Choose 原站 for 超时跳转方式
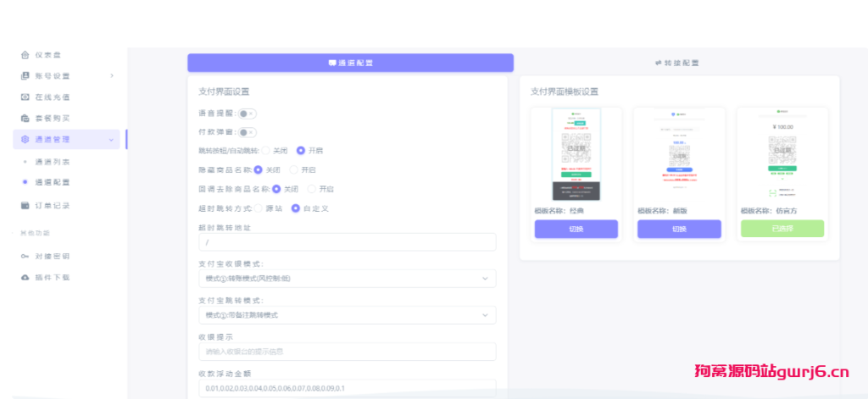This screenshot has height=399, width=868. (258, 208)
